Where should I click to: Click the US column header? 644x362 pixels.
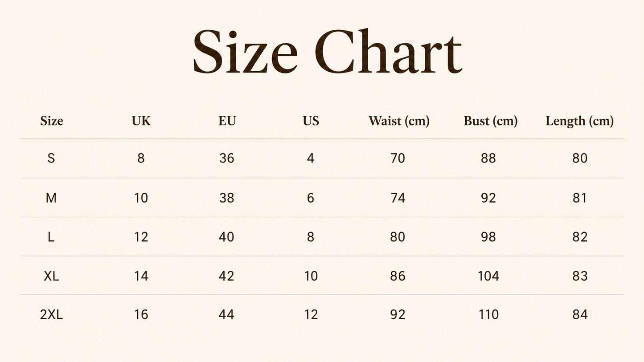point(311,121)
